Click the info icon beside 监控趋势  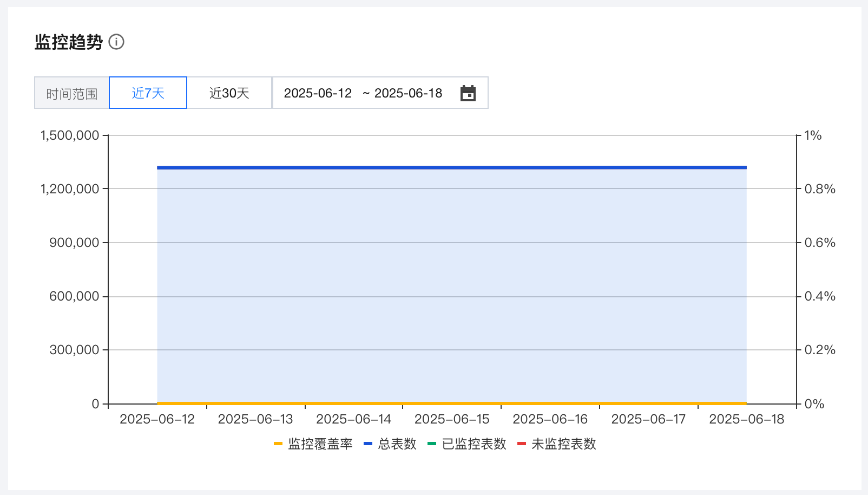[116, 42]
